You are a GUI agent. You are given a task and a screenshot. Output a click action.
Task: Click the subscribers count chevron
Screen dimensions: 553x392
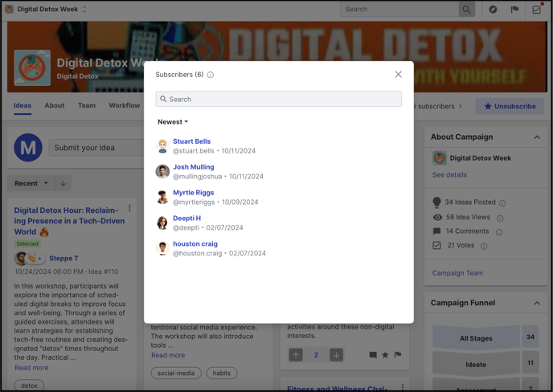click(x=461, y=106)
